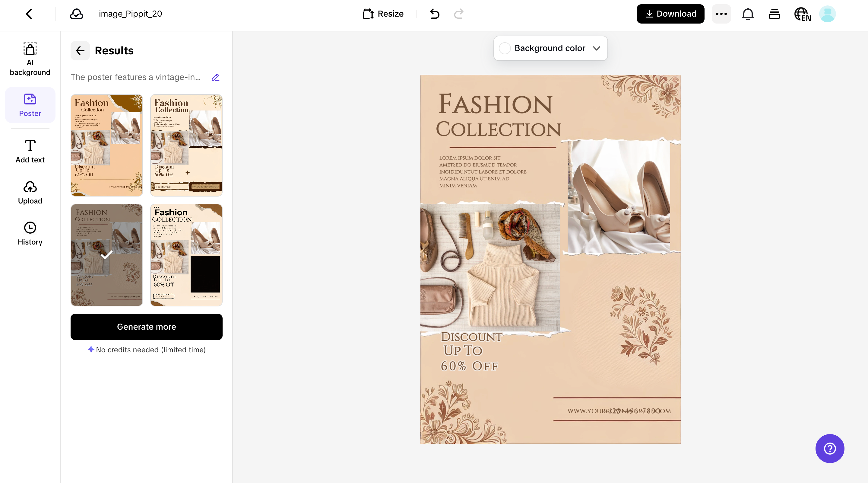Select the first poster result with brown torn corner
The width and height of the screenshot is (868, 483).
106,146
